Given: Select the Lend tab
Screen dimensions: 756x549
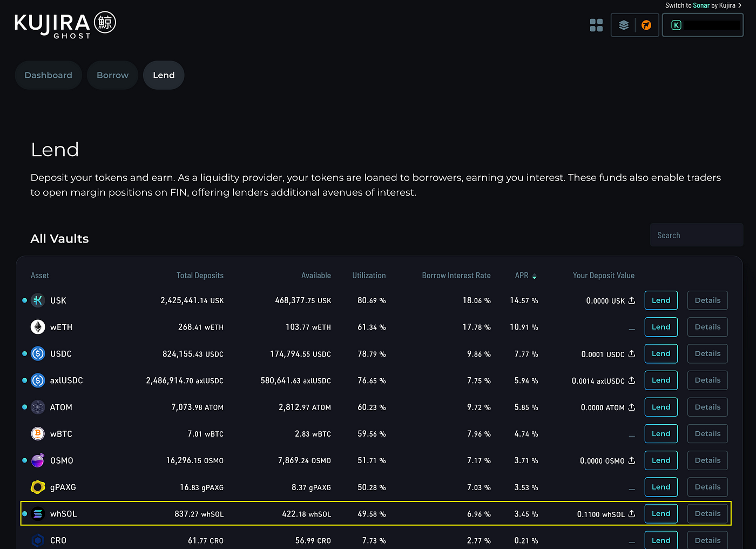Looking at the screenshot, I should point(164,75).
